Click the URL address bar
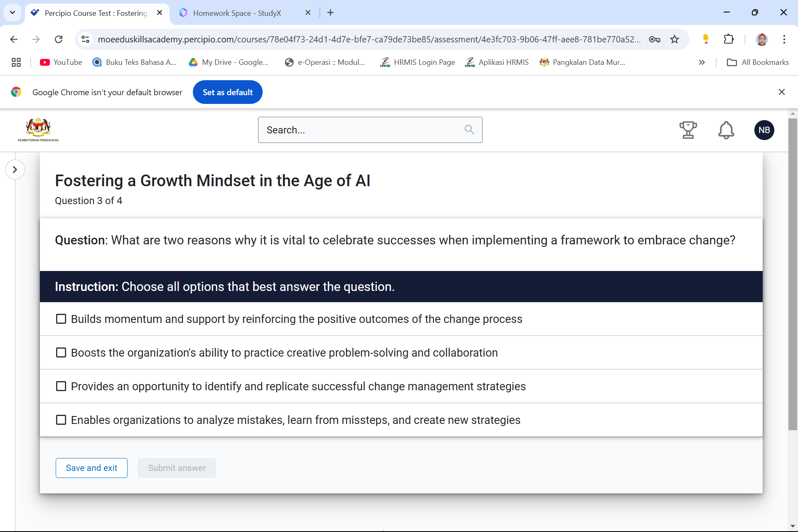The image size is (798, 532). (369, 39)
